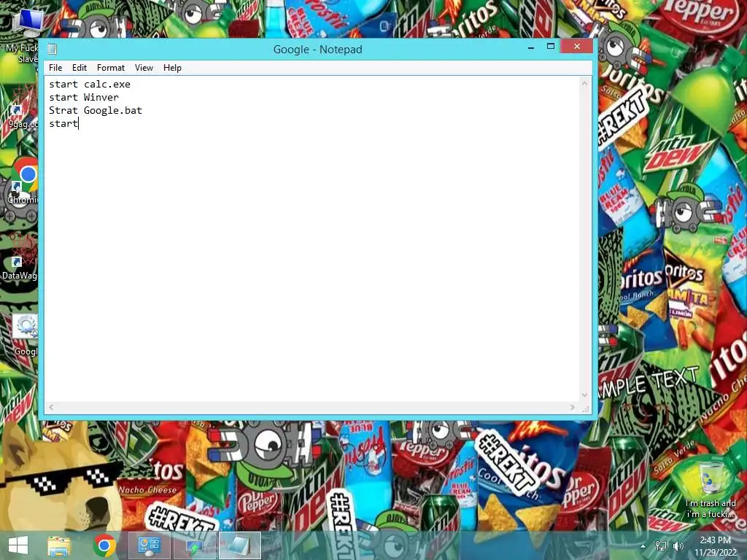Select the Notepad taskbar button
This screenshot has height=560, width=747.
tap(240, 545)
